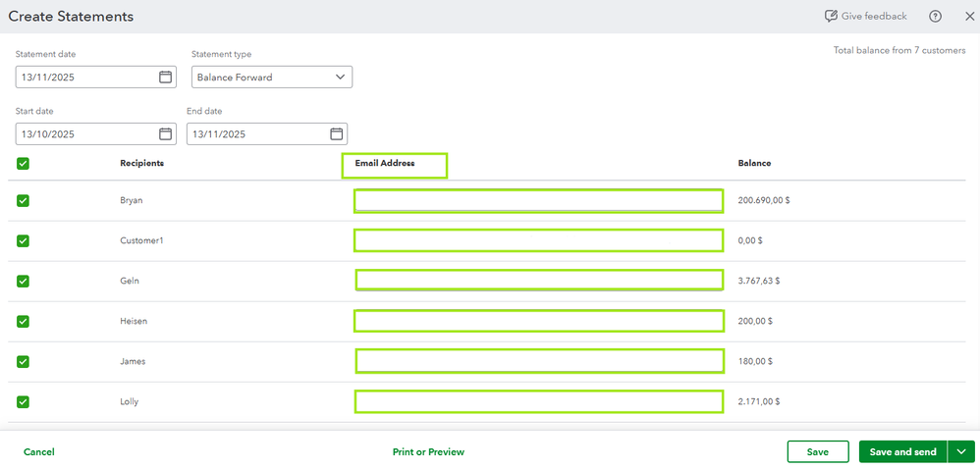Click Total balance from 7 customers text

point(899,51)
